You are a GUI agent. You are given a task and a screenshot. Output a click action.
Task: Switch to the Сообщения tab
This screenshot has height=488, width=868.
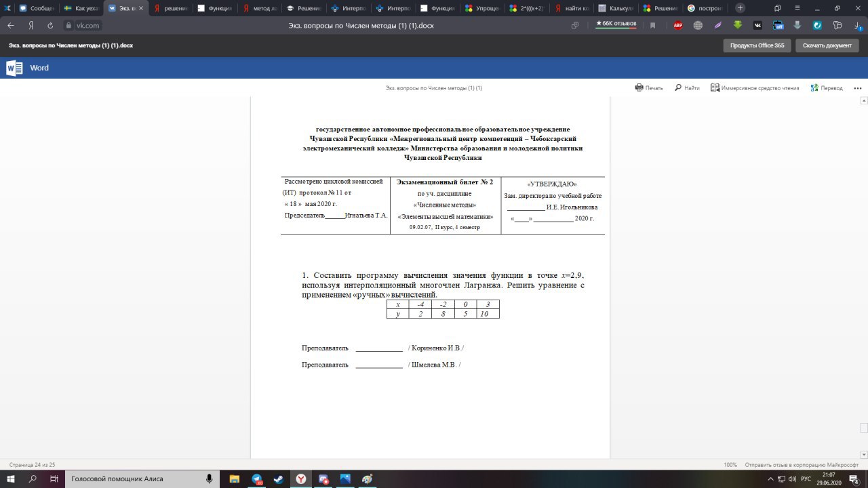(x=36, y=8)
